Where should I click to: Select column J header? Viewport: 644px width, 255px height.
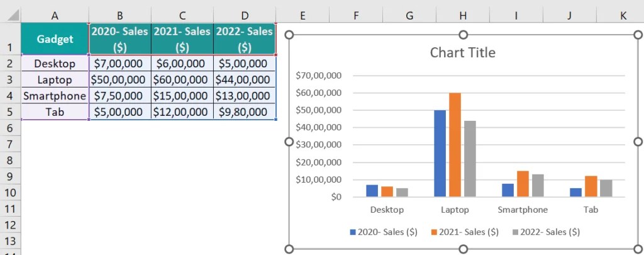(570, 16)
